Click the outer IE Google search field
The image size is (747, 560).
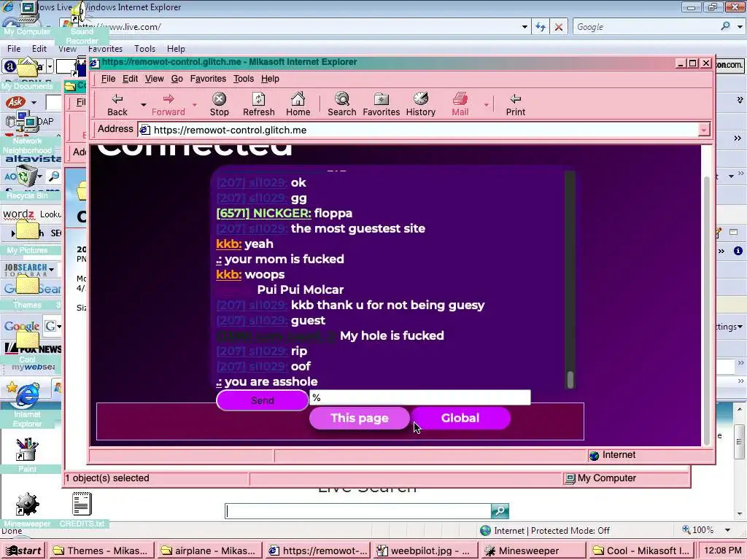click(646, 27)
